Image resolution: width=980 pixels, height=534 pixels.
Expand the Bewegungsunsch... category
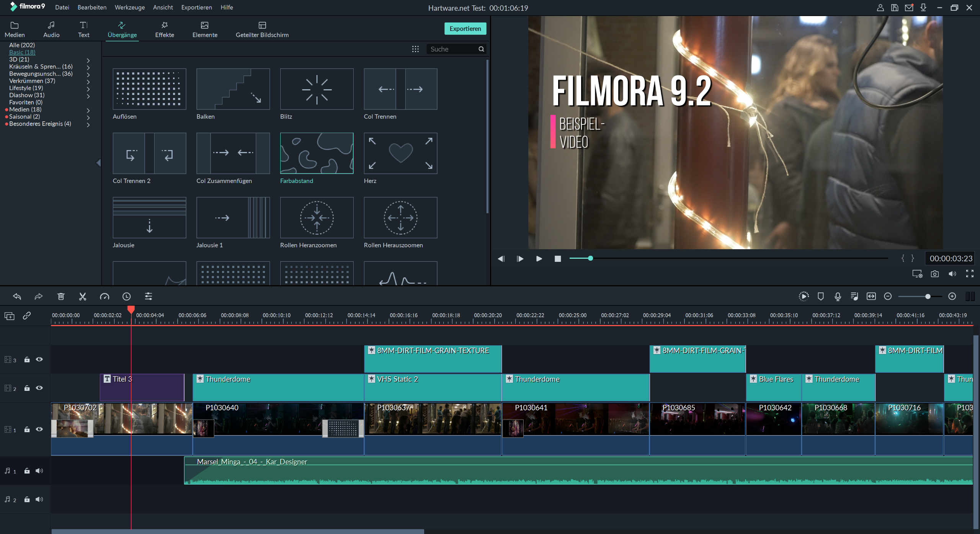[88, 75]
